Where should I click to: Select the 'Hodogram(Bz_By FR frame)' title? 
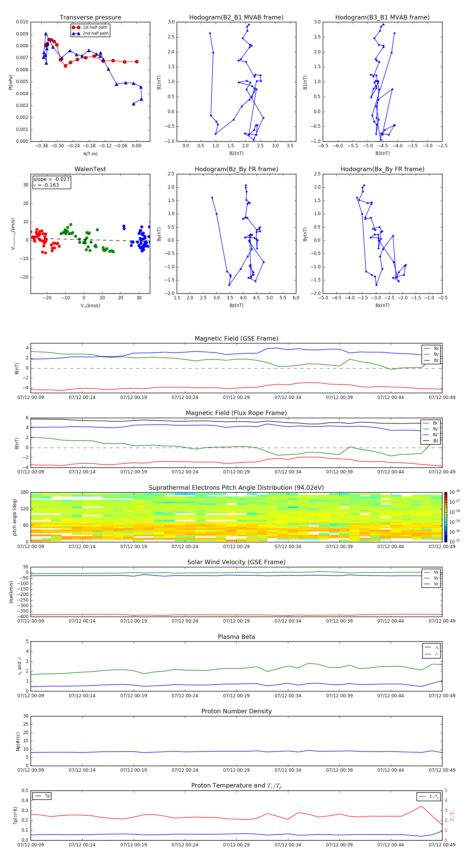(236, 169)
